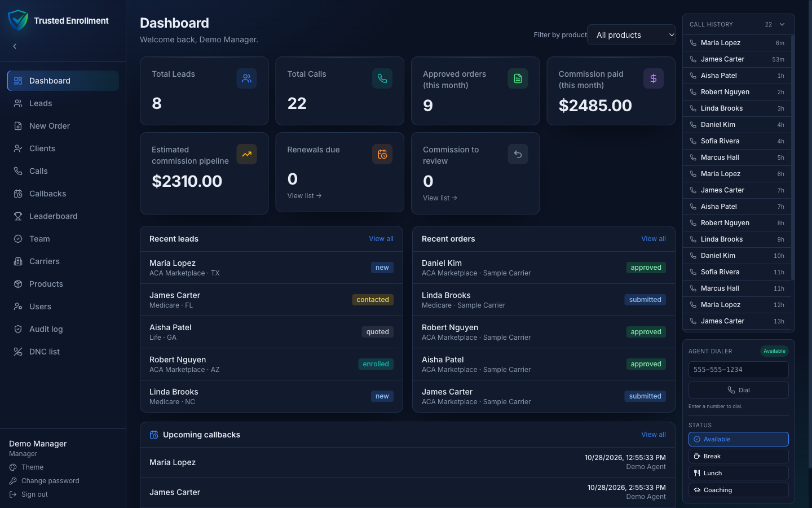Click the Total Leads people icon
Viewport: 812px width, 508px height.
[246, 78]
